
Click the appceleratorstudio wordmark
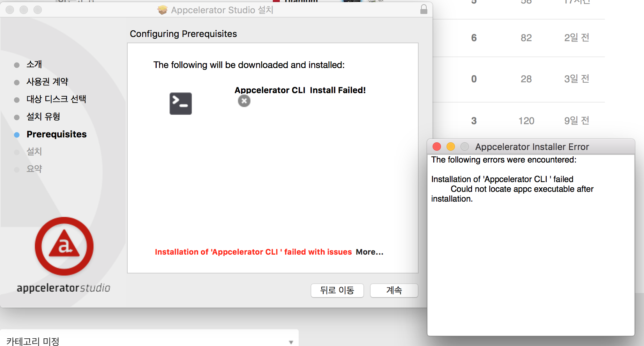click(63, 288)
